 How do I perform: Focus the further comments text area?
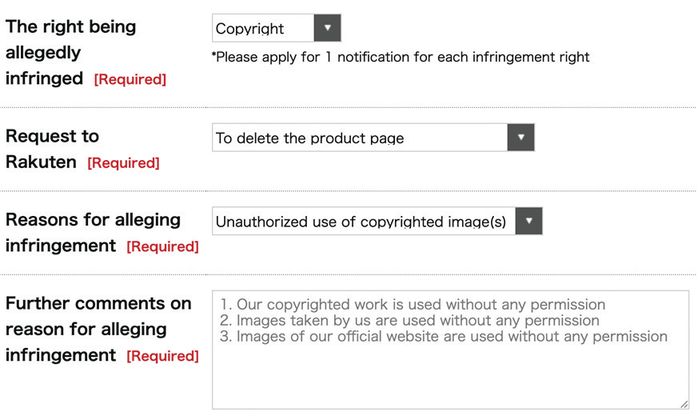tap(450, 350)
